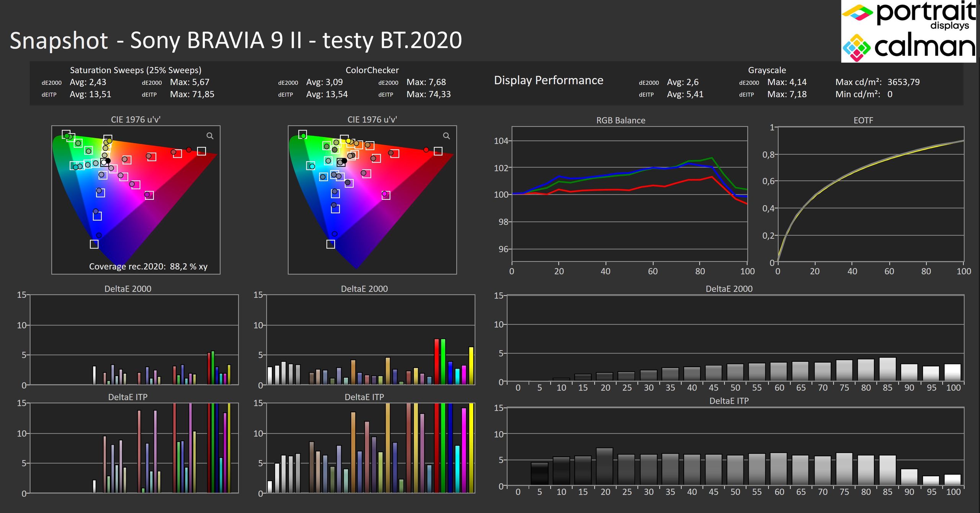980x513 pixels.
Task: Click the magenta target square on ColorChecker CIE chart
Action: coord(386,195)
